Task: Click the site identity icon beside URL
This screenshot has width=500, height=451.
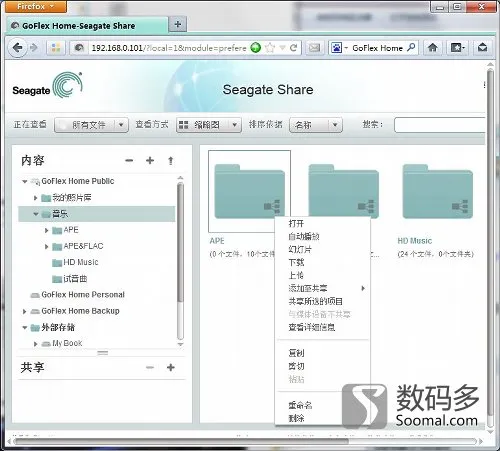Action: point(79,48)
